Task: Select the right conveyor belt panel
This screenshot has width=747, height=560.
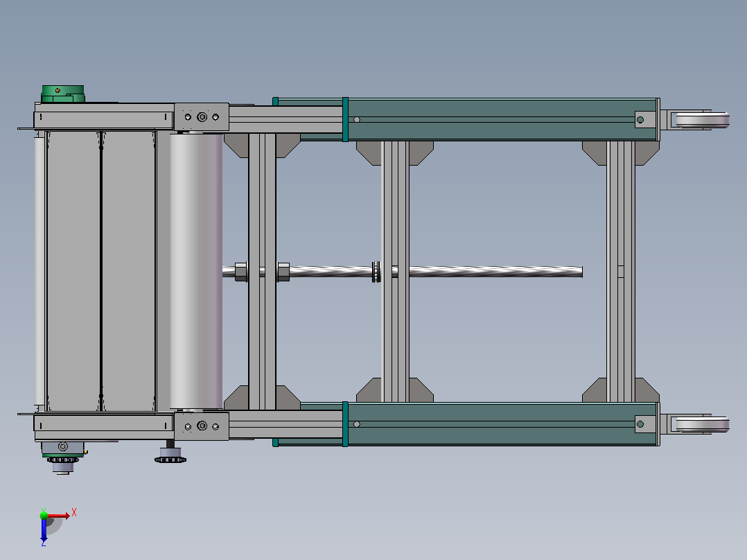Action: pyautogui.click(x=129, y=271)
